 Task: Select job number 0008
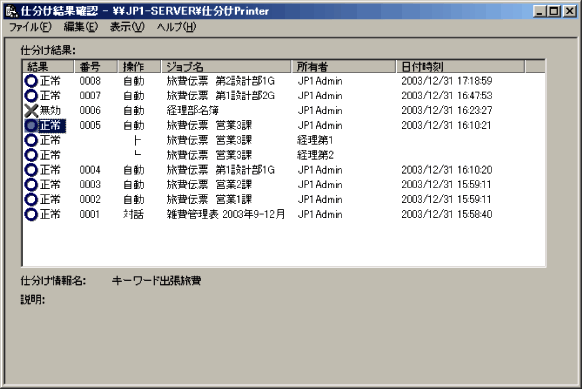click(90, 81)
